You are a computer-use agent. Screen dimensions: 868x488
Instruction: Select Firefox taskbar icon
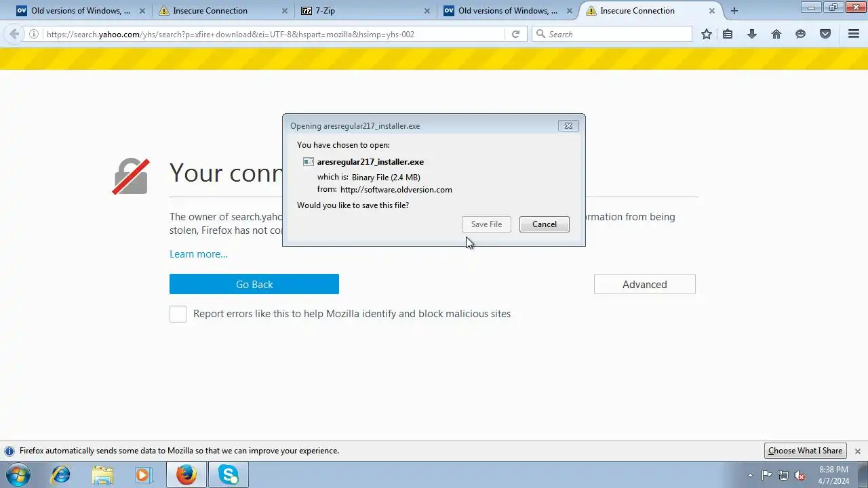(x=186, y=474)
